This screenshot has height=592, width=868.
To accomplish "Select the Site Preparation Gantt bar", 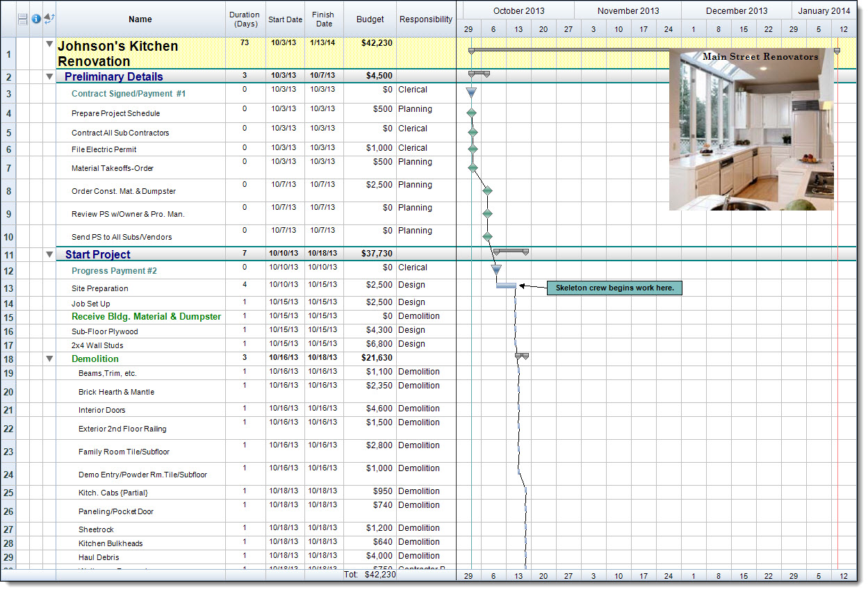I will [506, 286].
